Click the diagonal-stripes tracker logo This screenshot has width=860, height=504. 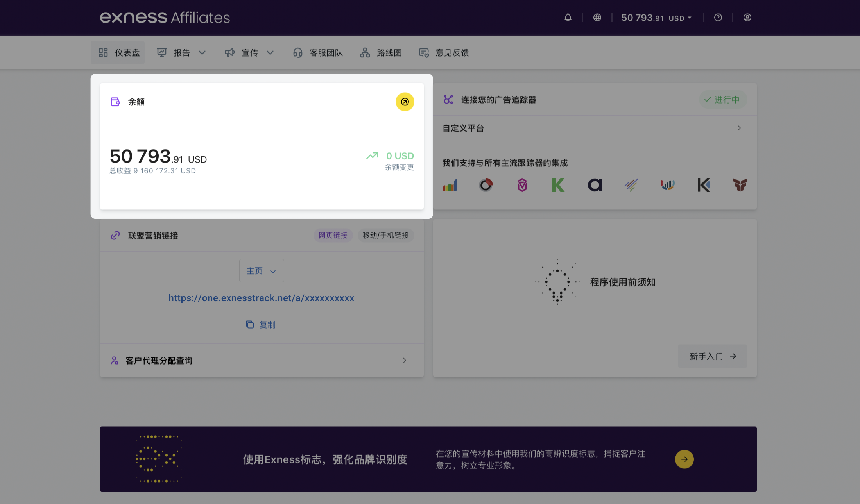pos(631,185)
